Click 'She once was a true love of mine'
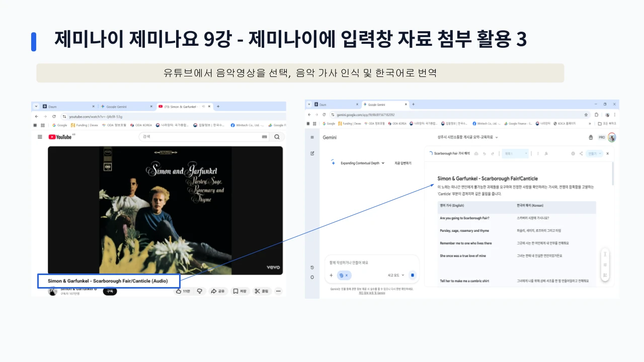644x362 pixels. click(463, 256)
